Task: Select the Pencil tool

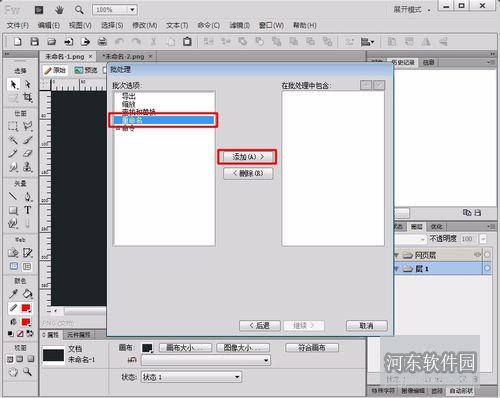Action: pyautogui.click(x=13, y=153)
